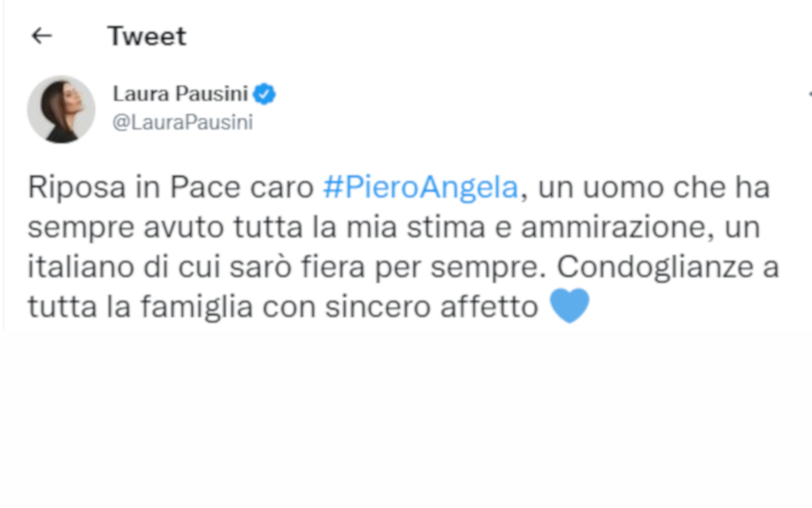Screen dimensions: 812x508
Task: Click the words 'Riposa in Pace caro'
Action: pyautogui.click(x=171, y=188)
